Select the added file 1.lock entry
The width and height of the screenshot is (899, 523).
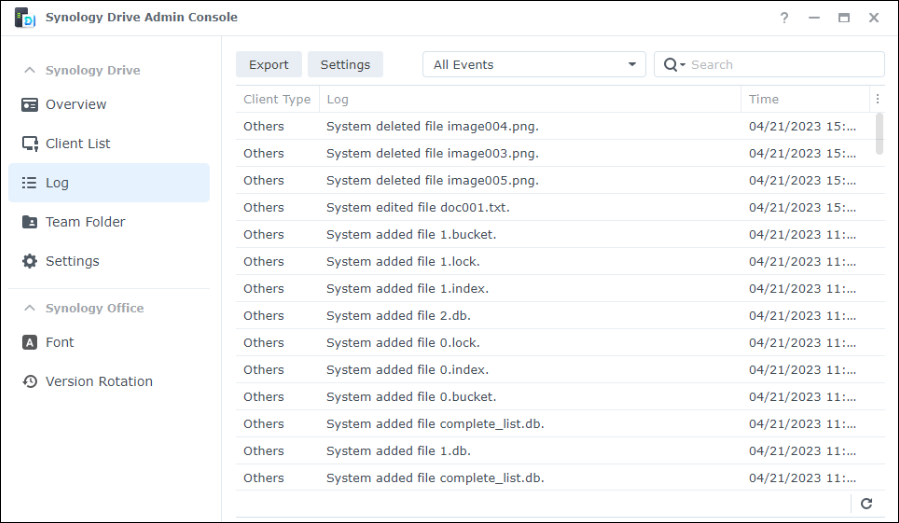[x=560, y=261]
